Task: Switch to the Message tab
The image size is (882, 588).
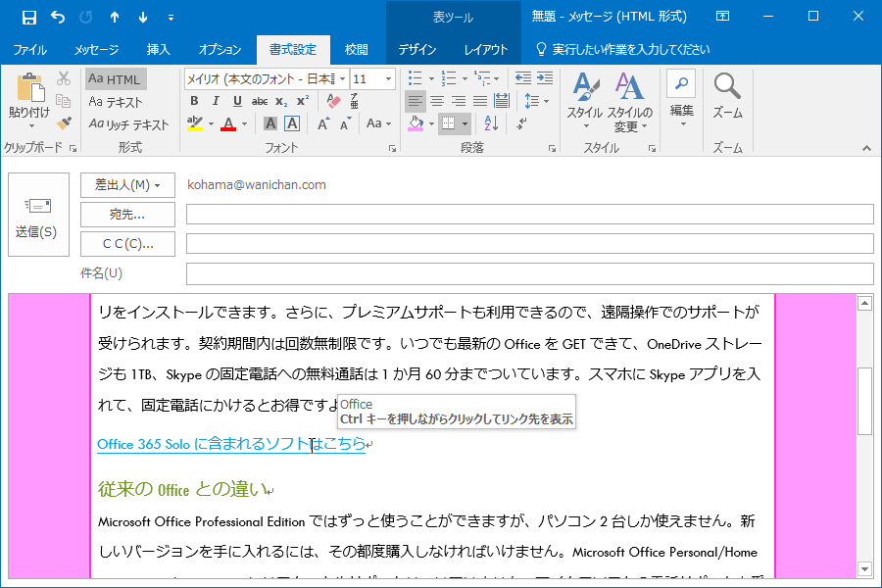Action: pos(96,50)
